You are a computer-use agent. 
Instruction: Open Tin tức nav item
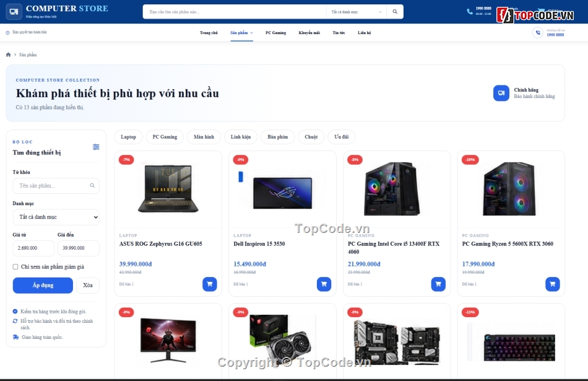click(339, 33)
